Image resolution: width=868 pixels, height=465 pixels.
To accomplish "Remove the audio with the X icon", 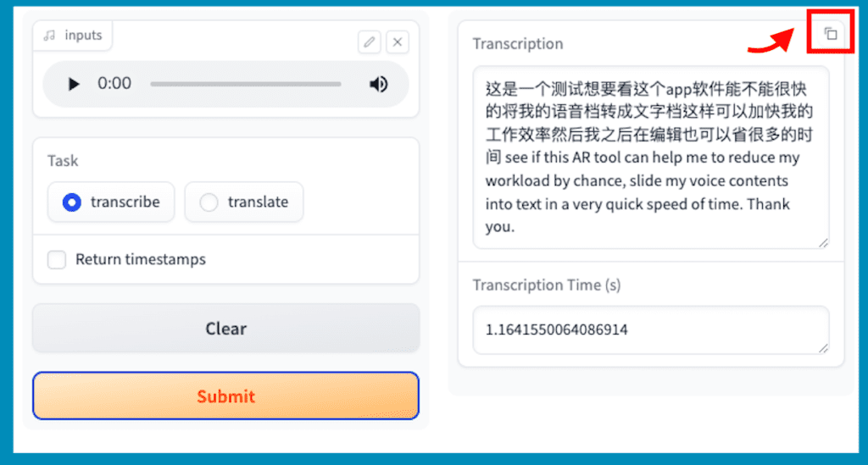I will pos(398,42).
